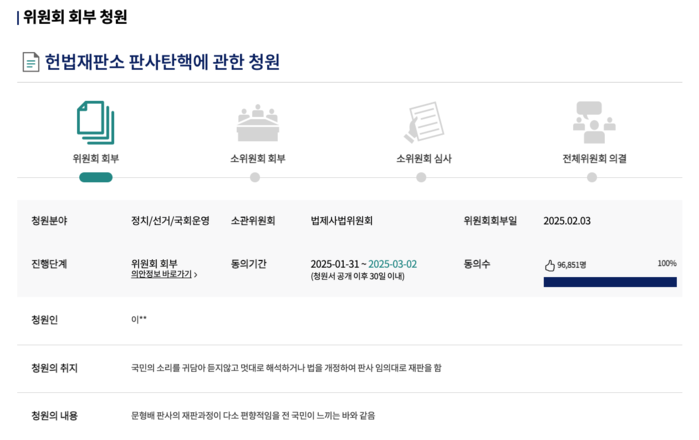Click the 소위원회 회부 meeting table icon
The width and height of the screenshot is (699, 440).
click(x=258, y=123)
